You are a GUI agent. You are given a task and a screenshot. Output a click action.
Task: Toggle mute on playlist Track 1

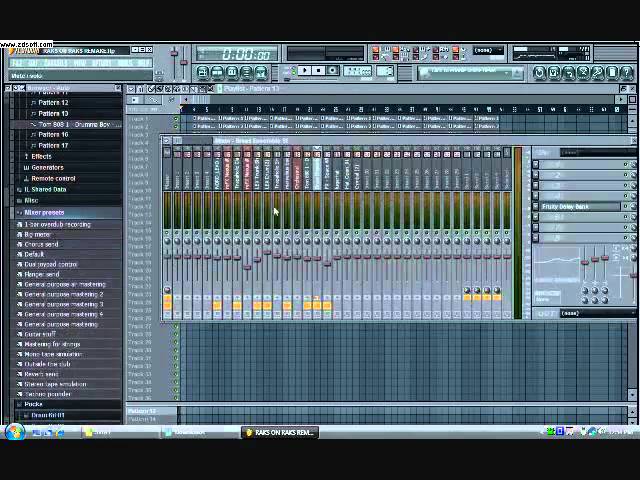(x=176, y=119)
